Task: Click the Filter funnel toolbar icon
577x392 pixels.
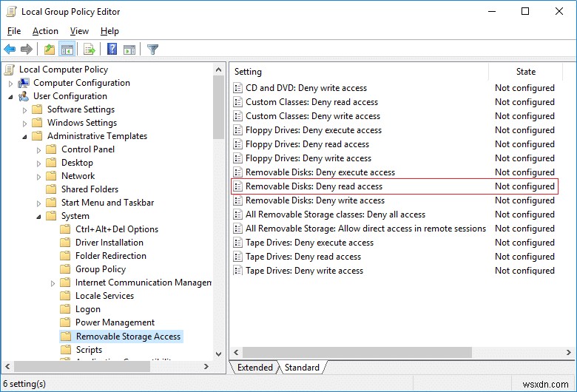Action: (152, 49)
